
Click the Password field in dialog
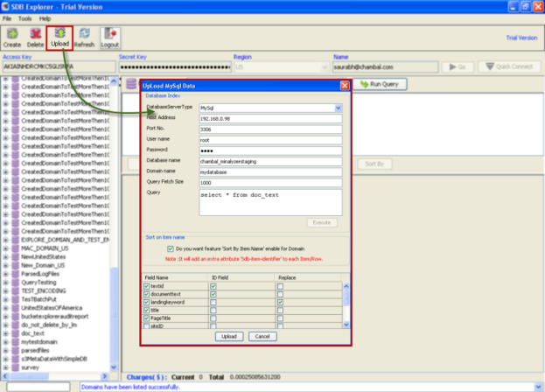pos(270,150)
